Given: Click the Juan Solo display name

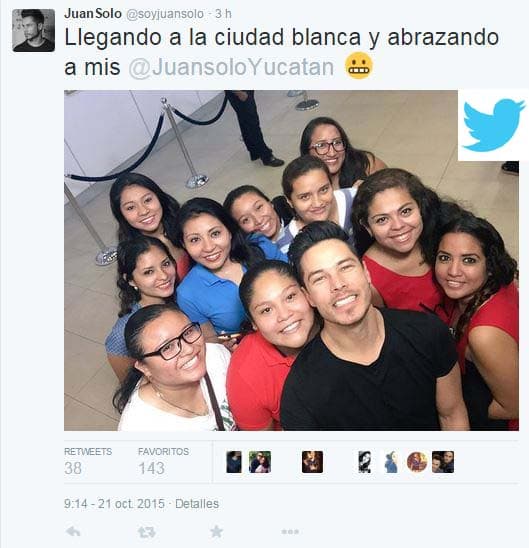Looking at the screenshot, I should pos(93,14).
